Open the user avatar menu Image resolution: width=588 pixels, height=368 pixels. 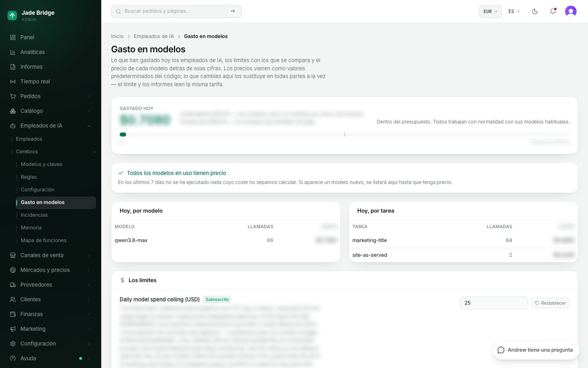[571, 11]
